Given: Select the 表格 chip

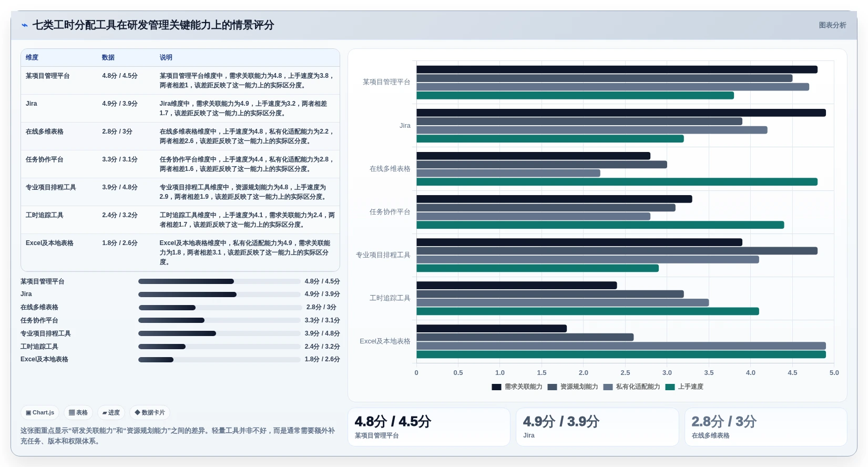Looking at the screenshot, I should coord(78,413).
